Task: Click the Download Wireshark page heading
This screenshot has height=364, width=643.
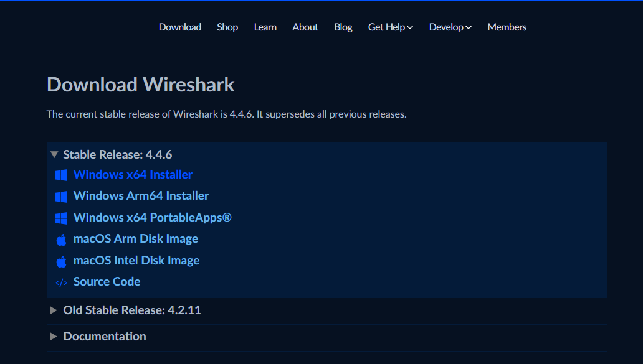Action: 141,85
